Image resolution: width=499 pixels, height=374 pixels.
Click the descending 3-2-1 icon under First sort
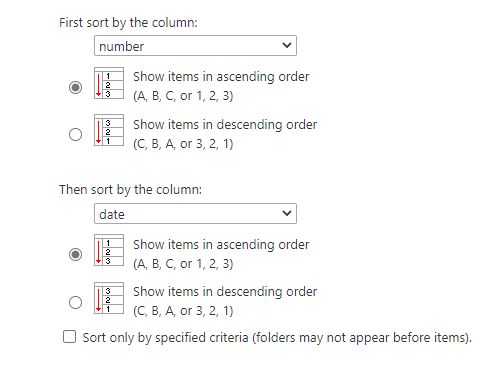pos(109,130)
